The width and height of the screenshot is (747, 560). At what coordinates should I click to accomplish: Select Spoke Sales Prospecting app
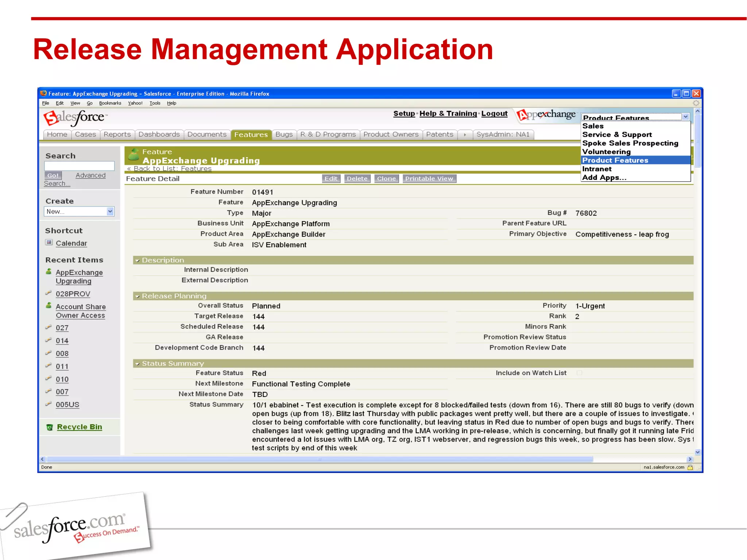point(636,143)
